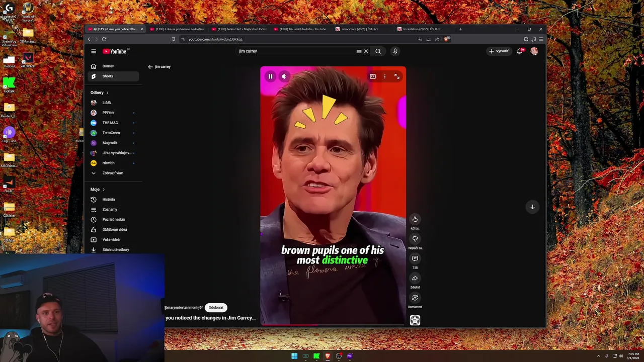Image resolution: width=644 pixels, height=362 pixels.
Task: Reload the page in Brave
Action: coord(104,39)
